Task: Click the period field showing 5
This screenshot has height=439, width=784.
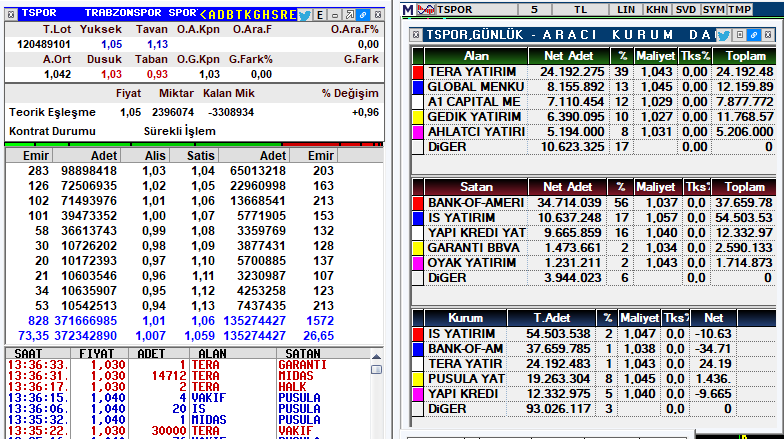Action: (534, 10)
